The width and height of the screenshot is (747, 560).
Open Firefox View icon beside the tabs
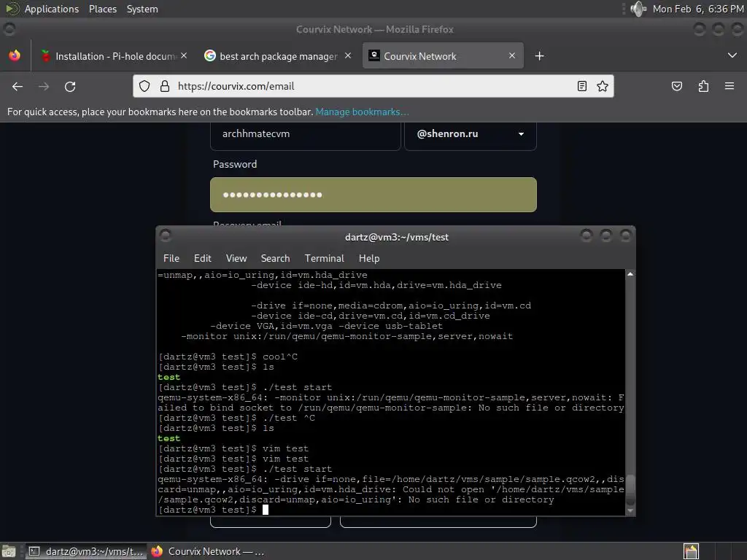coord(15,55)
